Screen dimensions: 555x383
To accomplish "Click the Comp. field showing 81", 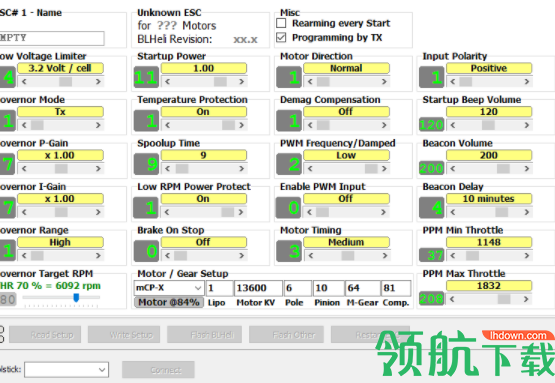I will coord(396,288).
